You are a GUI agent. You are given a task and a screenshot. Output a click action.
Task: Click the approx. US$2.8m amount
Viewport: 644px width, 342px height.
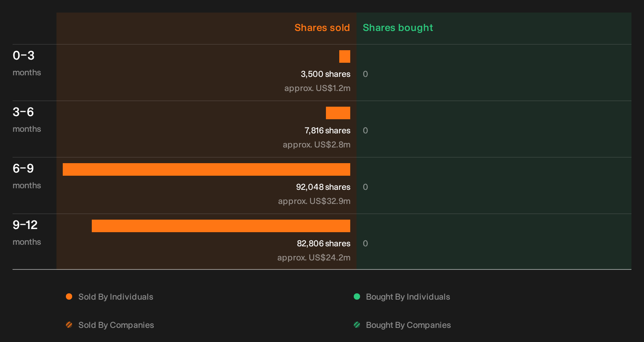click(317, 145)
